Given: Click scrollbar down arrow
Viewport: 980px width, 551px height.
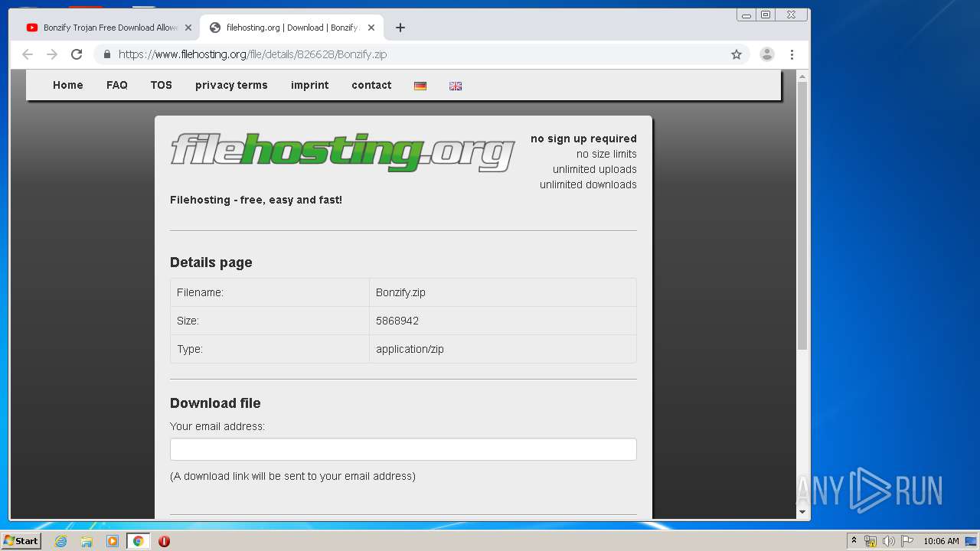Looking at the screenshot, I should 802,512.
